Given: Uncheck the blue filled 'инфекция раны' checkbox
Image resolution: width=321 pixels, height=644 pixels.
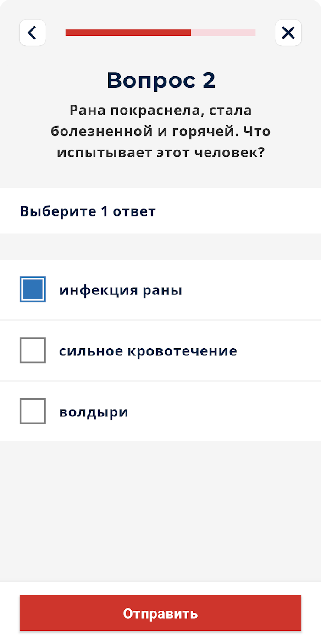Looking at the screenshot, I should coord(33,289).
